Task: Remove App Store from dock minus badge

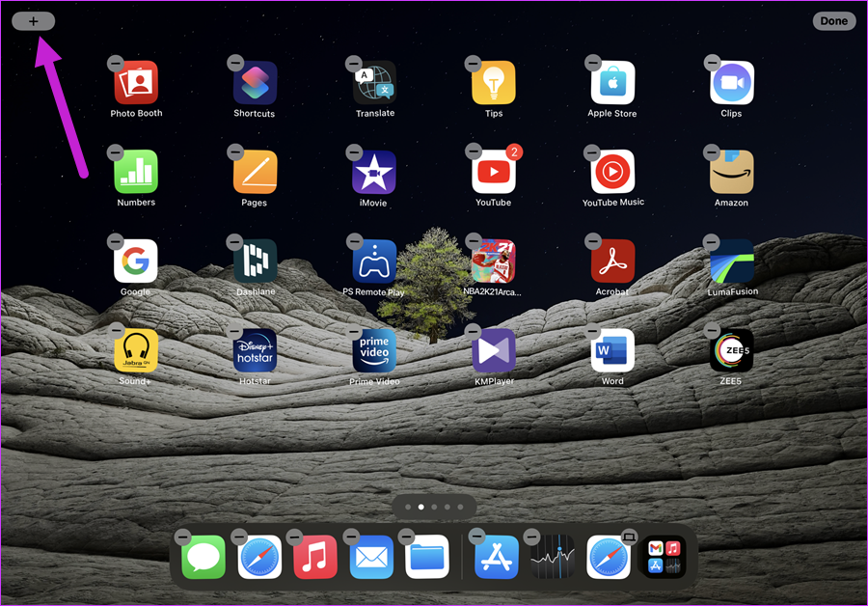Action: (476, 537)
